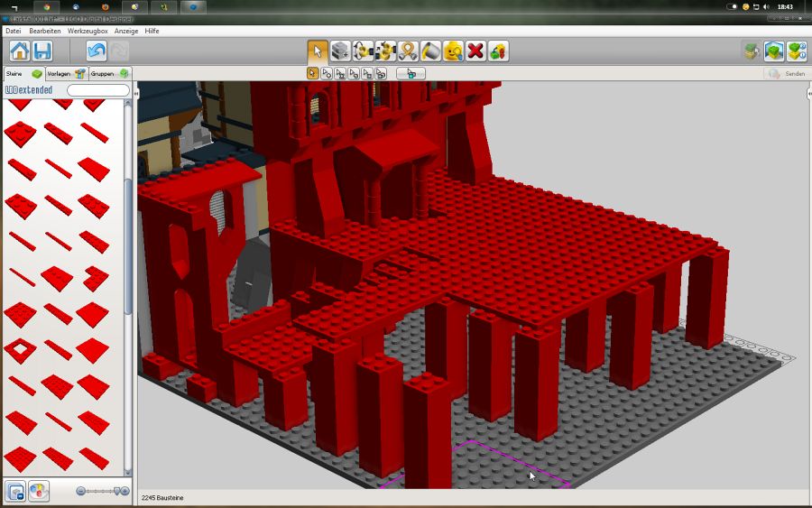This screenshot has height=508, width=812.
Task: Save the model with the floppy disk icon
Action: (42, 51)
